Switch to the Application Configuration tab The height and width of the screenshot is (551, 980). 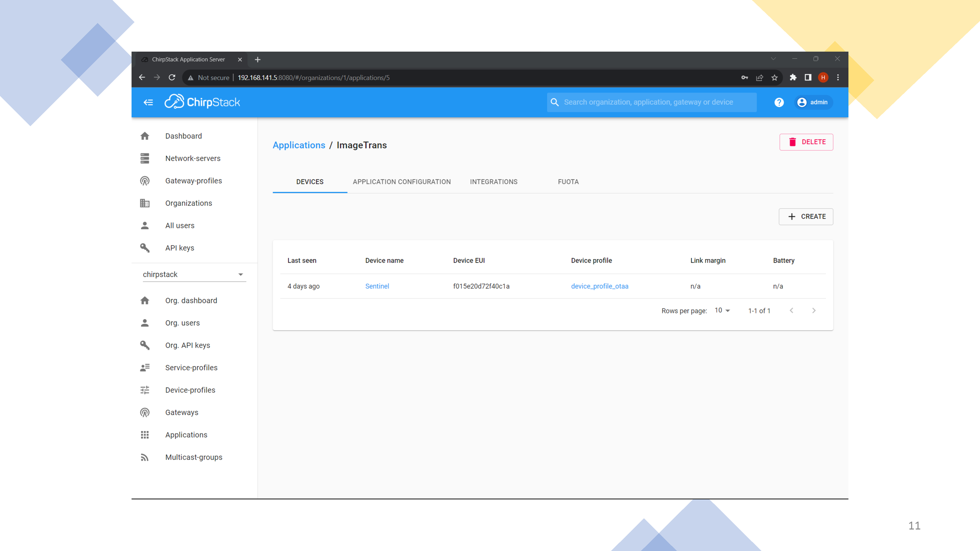click(401, 182)
